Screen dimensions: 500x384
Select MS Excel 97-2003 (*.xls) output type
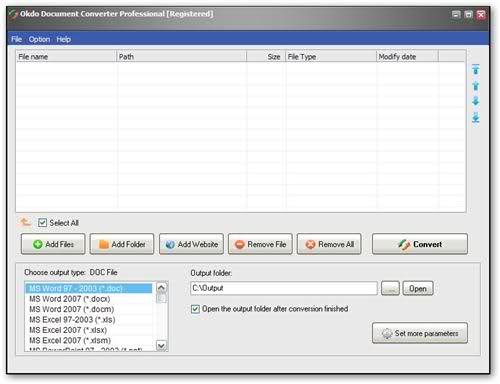tap(89, 320)
